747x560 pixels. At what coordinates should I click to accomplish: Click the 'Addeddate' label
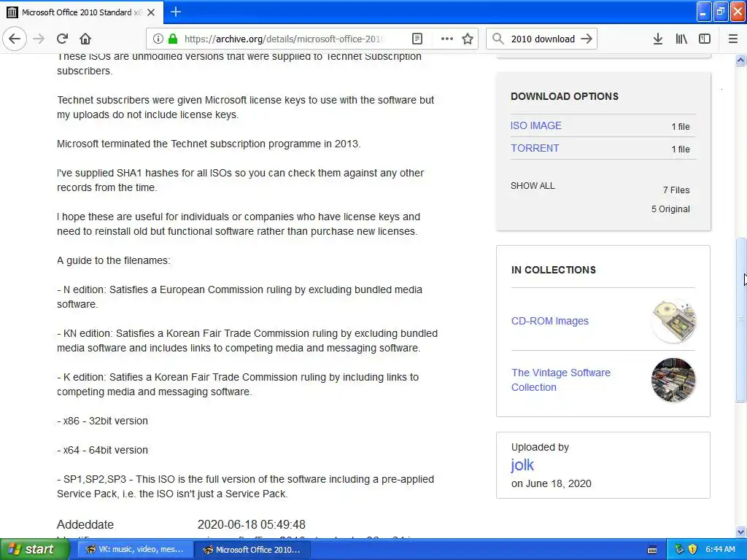coord(85,525)
